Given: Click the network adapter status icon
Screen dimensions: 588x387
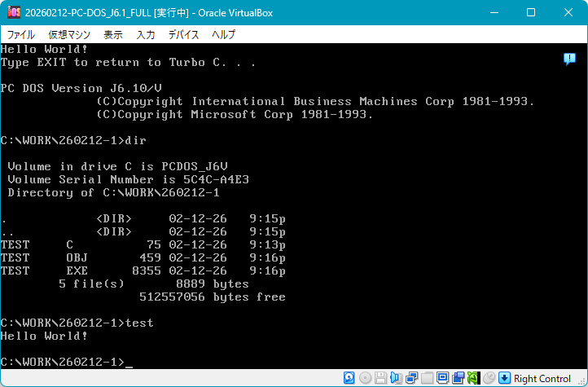Looking at the screenshot, I should point(411,378).
